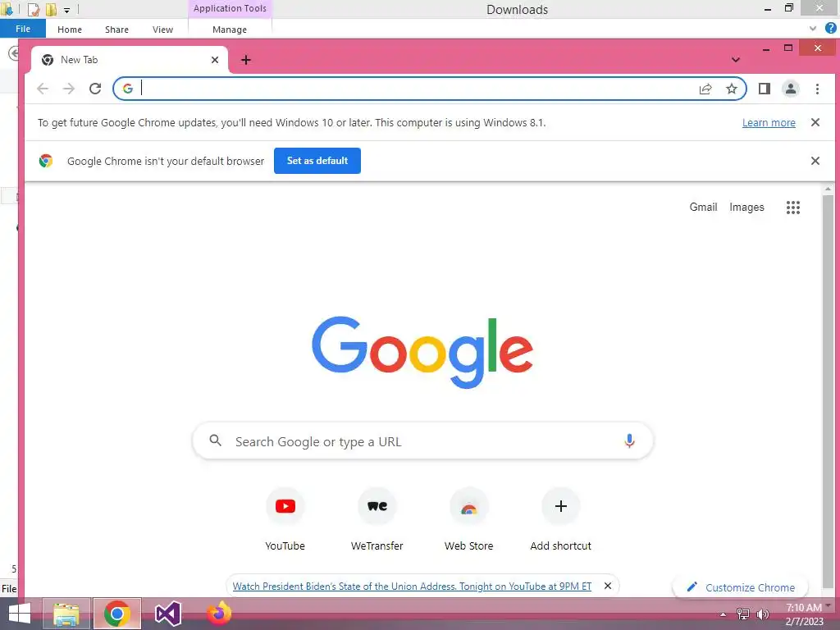Open volume tray icon
This screenshot has height=630, width=840.
pyautogui.click(x=762, y=614)
